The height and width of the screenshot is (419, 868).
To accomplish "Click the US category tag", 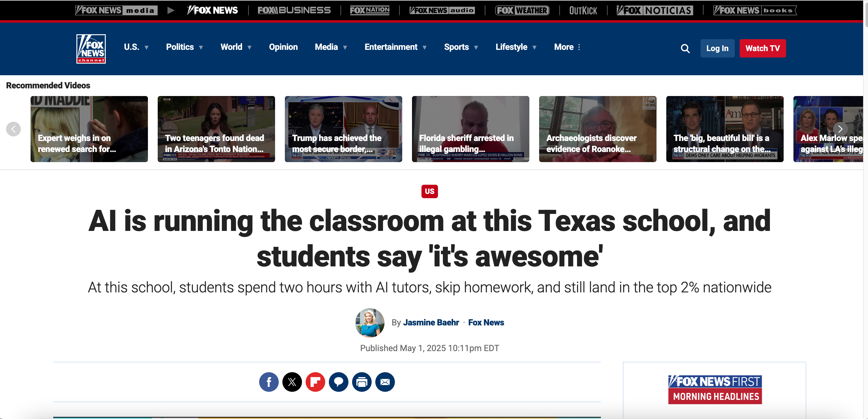I will click(x=429, y=191).
